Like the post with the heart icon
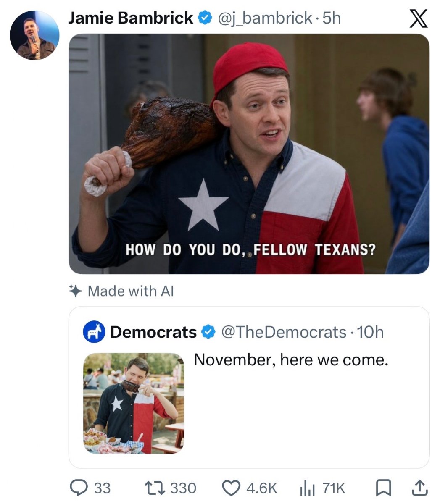Image resolution: width=440 pixels, height=504 pixels. [x=230, y=488]
